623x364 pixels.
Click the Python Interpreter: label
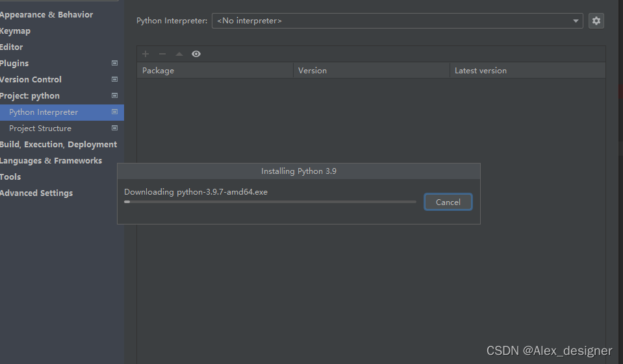(x=172, y=21)
